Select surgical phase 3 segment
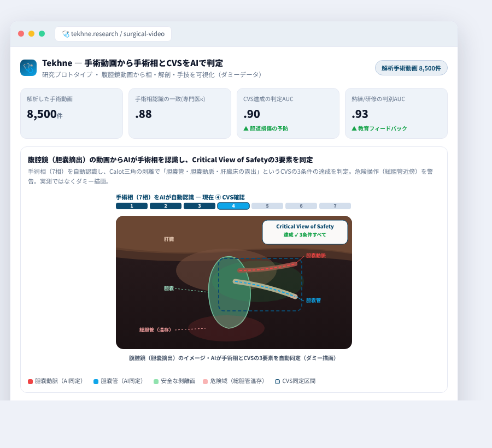This screenshot has width=492, height=448. (200, 206)
